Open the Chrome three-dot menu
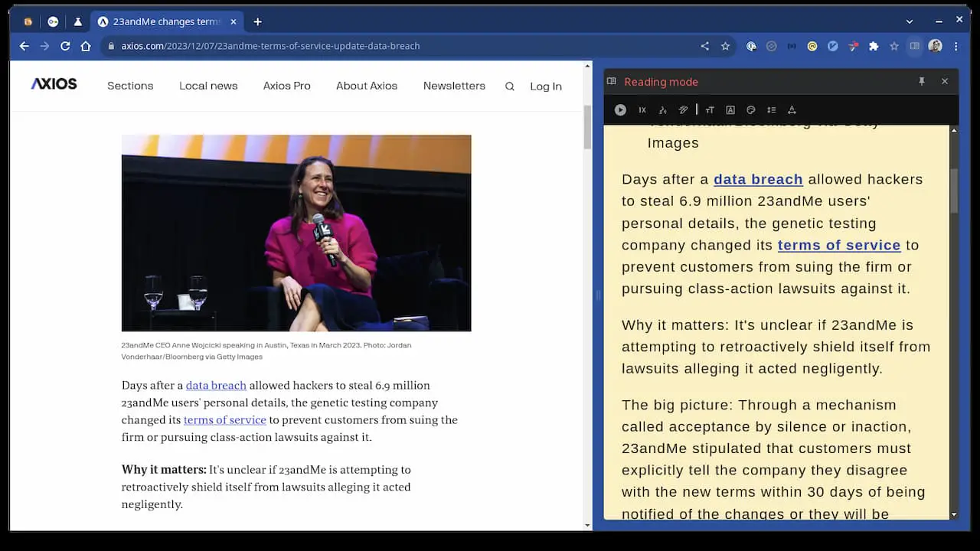This screenshot has height=551, width=980. [955, 46]
